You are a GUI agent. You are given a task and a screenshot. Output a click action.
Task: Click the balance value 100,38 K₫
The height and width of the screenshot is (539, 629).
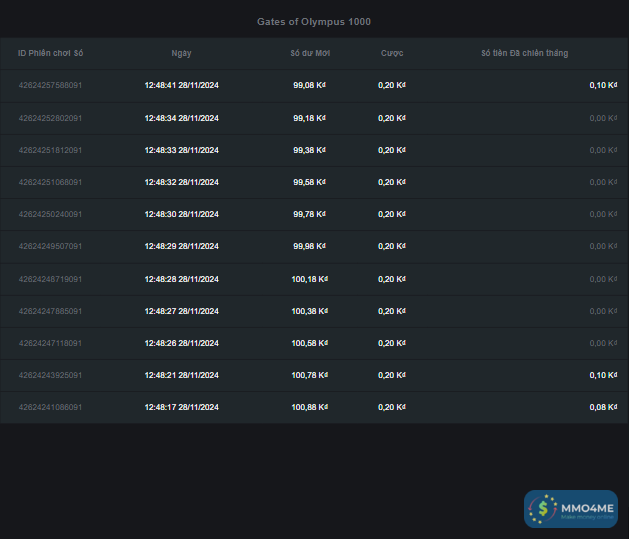click(x=310, y=311)
